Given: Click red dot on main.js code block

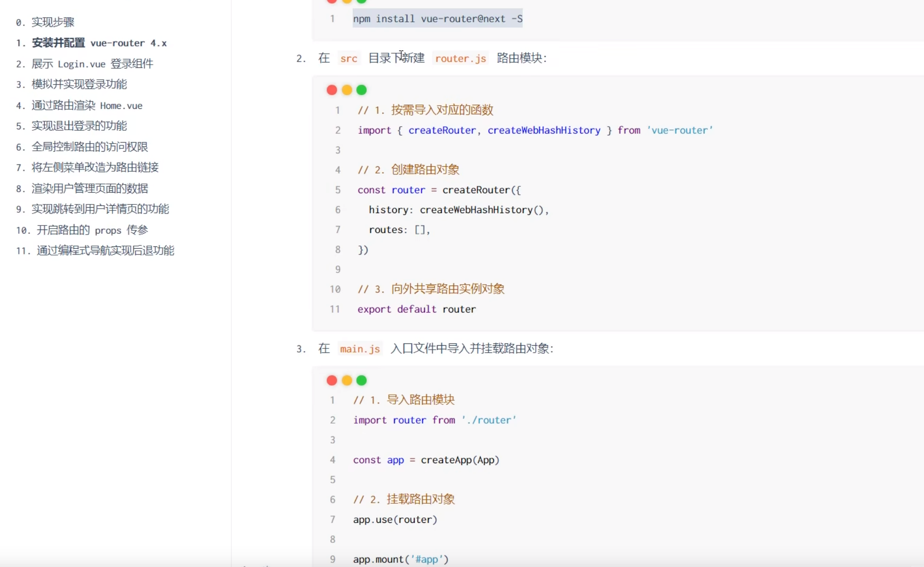Looking at the screenshot, I should 332,380.
